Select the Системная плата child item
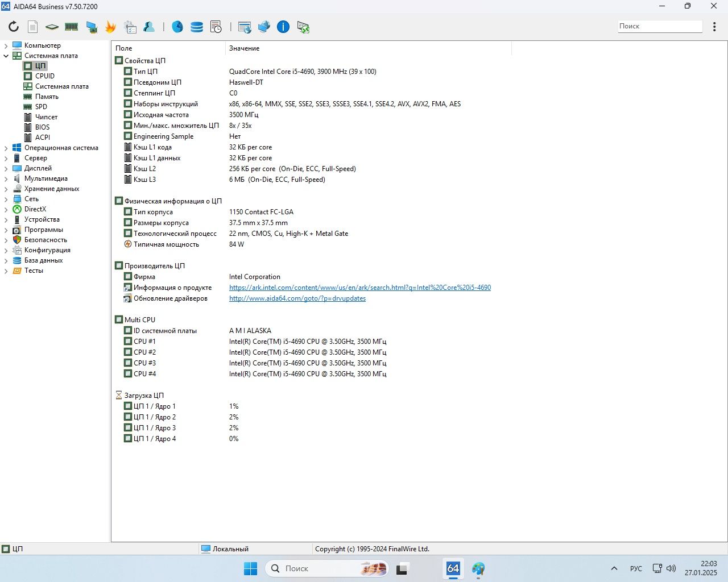This screenshot has width=728, height=582. 62,86
